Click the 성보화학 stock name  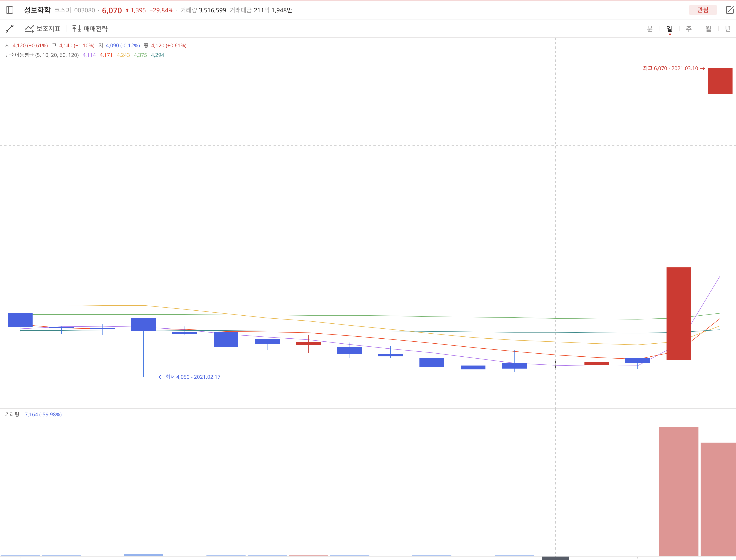[37, 10]
